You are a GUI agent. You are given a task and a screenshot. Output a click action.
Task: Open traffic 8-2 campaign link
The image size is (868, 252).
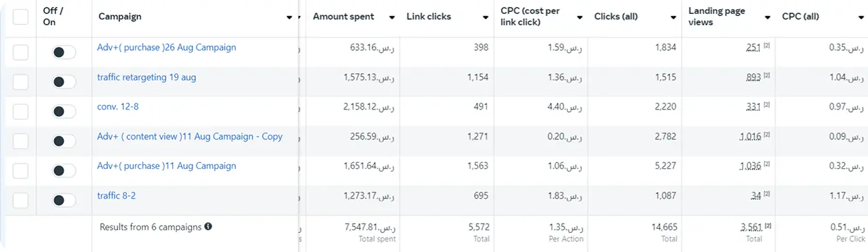(x=117, y=196)
